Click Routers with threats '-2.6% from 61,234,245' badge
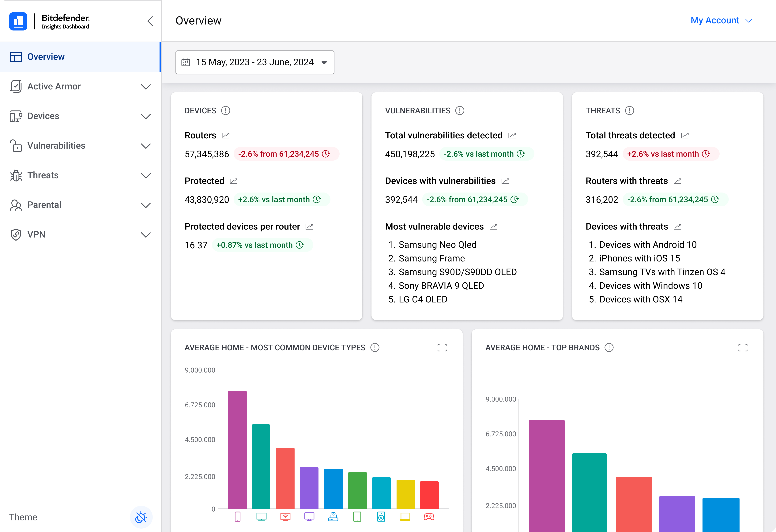Screen dimensions: 776x532 (x=675, y=200)
